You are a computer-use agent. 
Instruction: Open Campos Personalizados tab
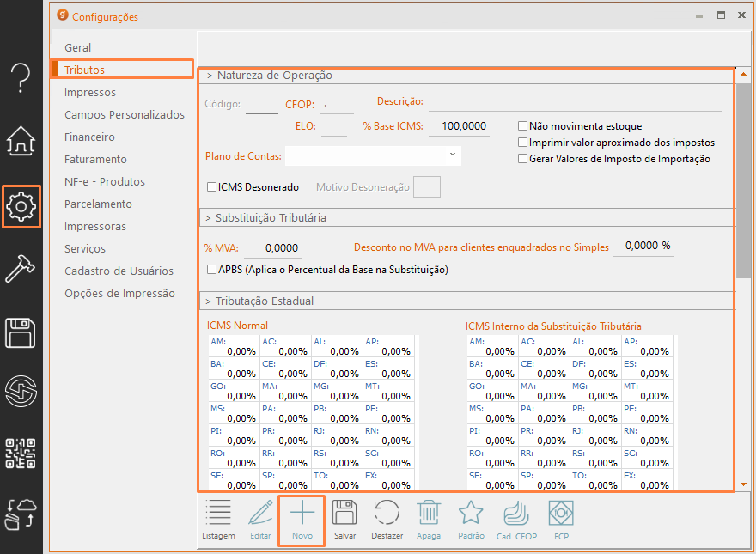[125, 115]
